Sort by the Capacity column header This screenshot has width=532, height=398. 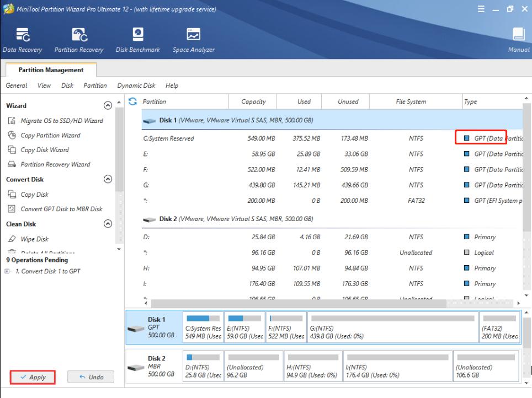(x=253, y=101)
